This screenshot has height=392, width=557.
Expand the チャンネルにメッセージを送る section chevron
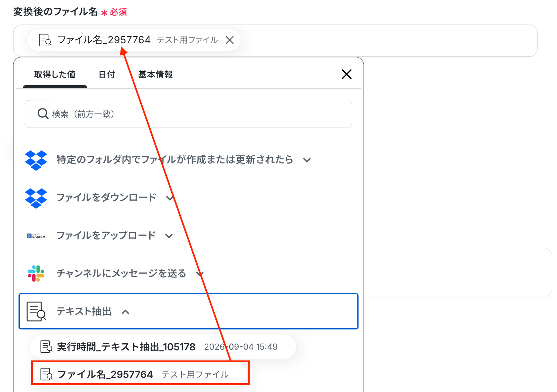[200, 274]
